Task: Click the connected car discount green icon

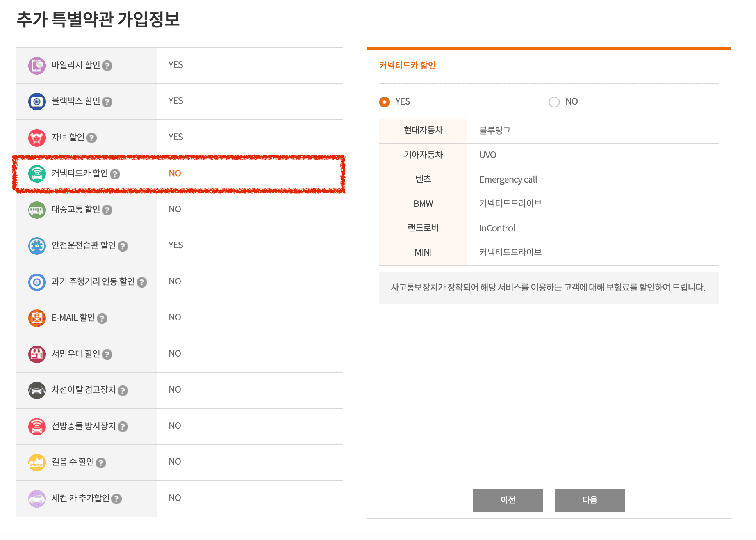Action: tap(37, 174)
